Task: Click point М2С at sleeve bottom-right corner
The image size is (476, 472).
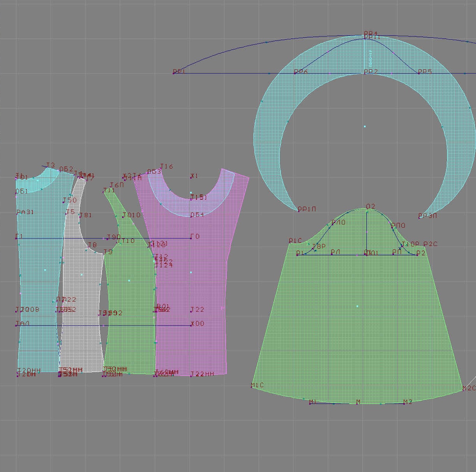Action: point(463,390)
